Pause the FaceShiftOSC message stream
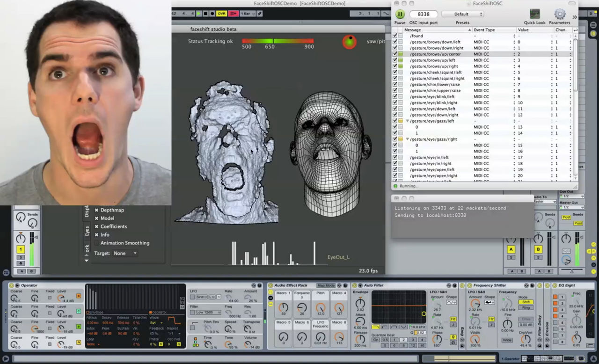Screen dimensions: 599x364 pyautogui.click(x=400, y=14)
